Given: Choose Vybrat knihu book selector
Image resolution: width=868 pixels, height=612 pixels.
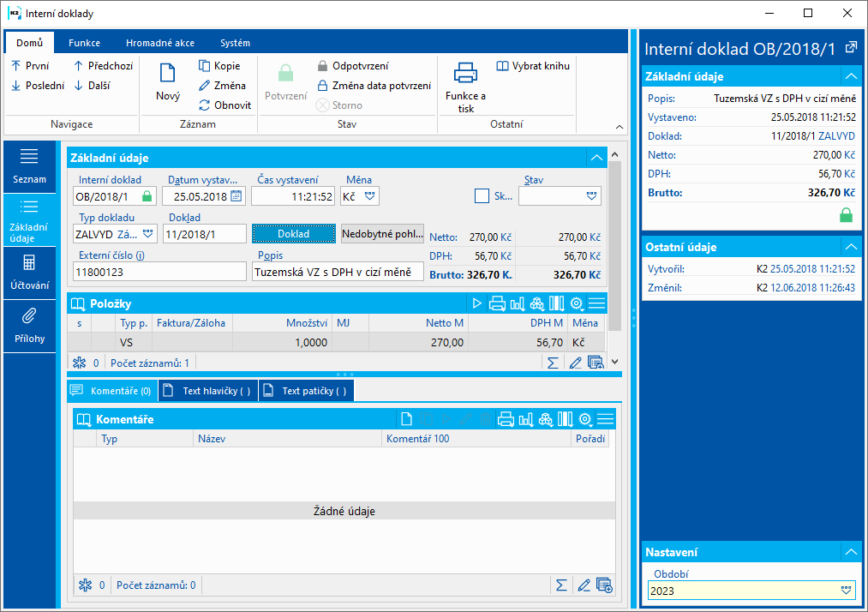Looking at the screenshot, I should point(533,66).
